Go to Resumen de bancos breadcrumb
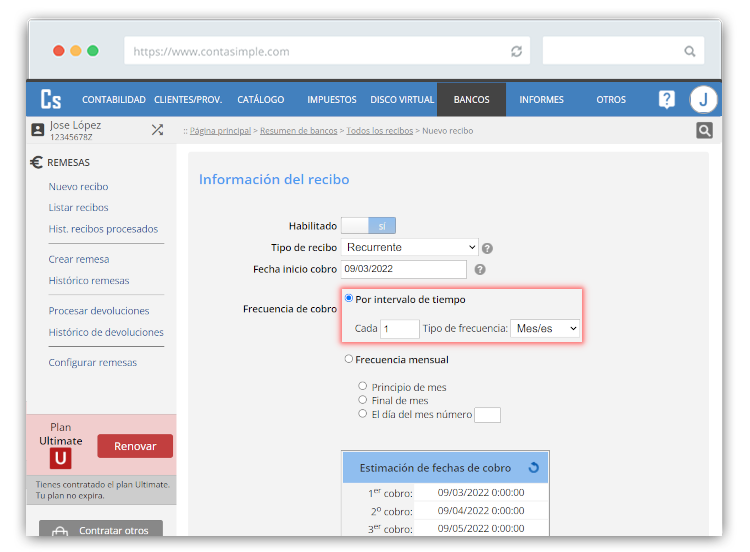The width and height of the screenshot is (750, 552). tap(298, 131)
